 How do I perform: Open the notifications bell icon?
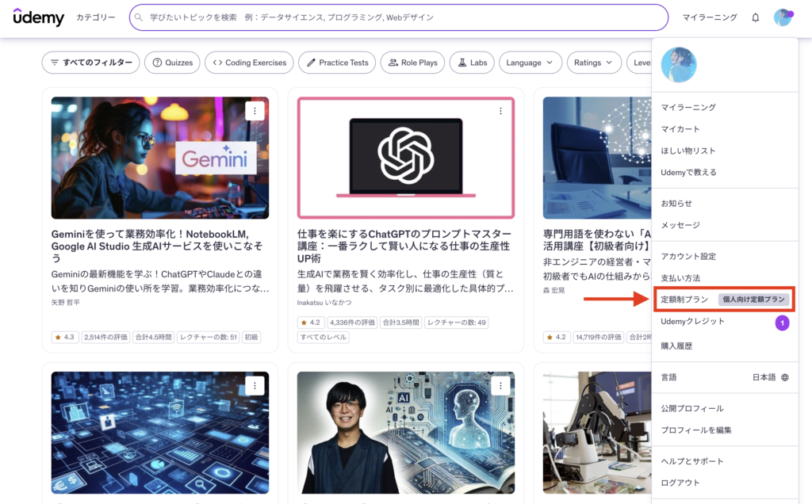pos(755,17)
